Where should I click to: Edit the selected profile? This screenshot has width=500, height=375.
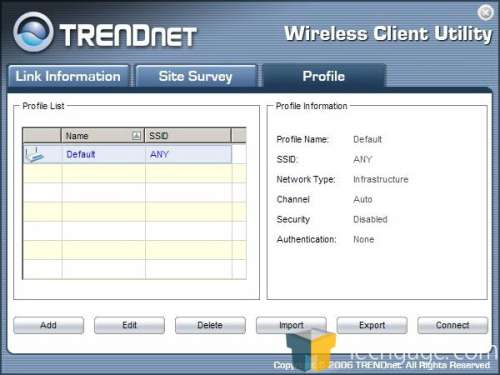129,325
